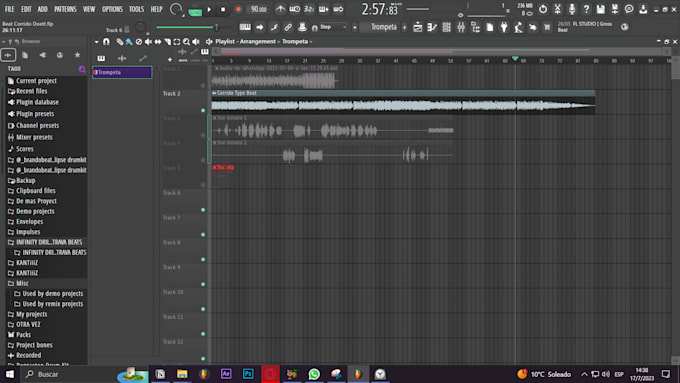Viewport: 680px width, 383px height.
Task: Click the tempo tapper icon
Action: 518,27
